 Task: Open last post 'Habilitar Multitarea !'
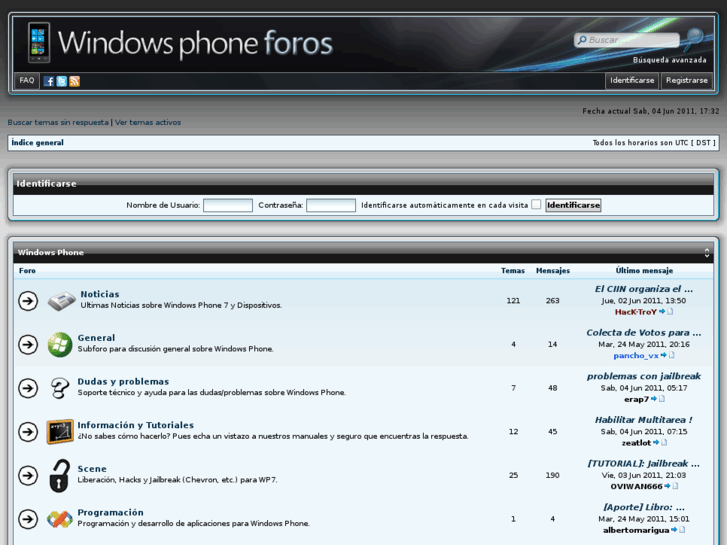644,420
